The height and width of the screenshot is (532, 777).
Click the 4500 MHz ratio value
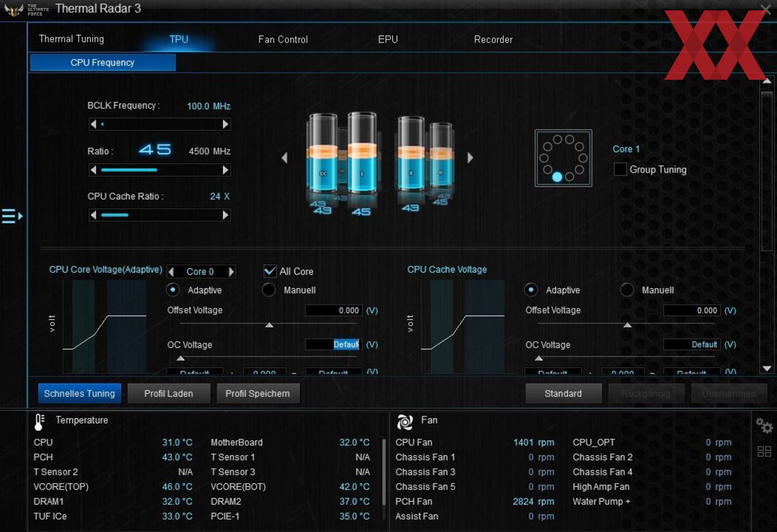(x=210, y=151)
